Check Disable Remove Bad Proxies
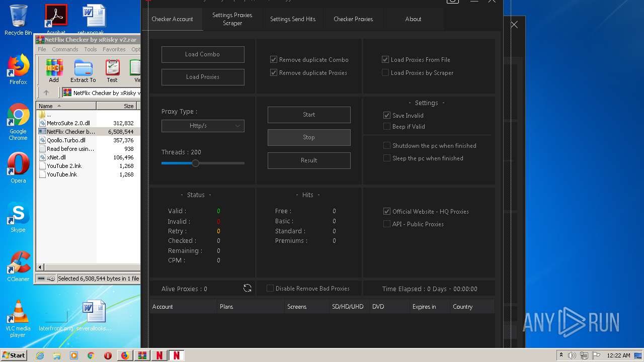 coord(270,288)
